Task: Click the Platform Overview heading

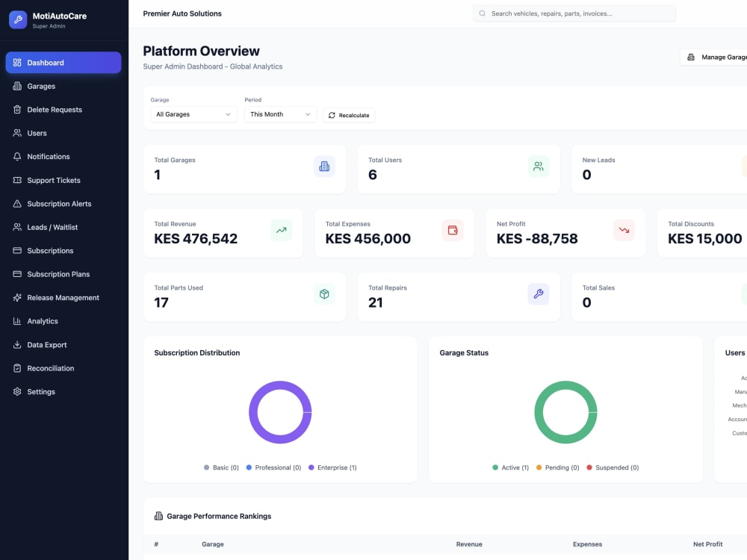Action: (x=202, y=51)
